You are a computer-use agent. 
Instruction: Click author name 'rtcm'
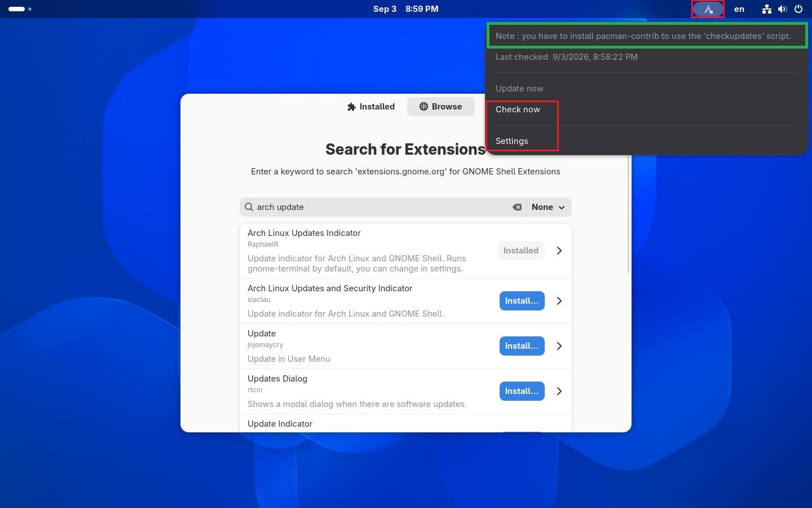click(x=255, y=390)
